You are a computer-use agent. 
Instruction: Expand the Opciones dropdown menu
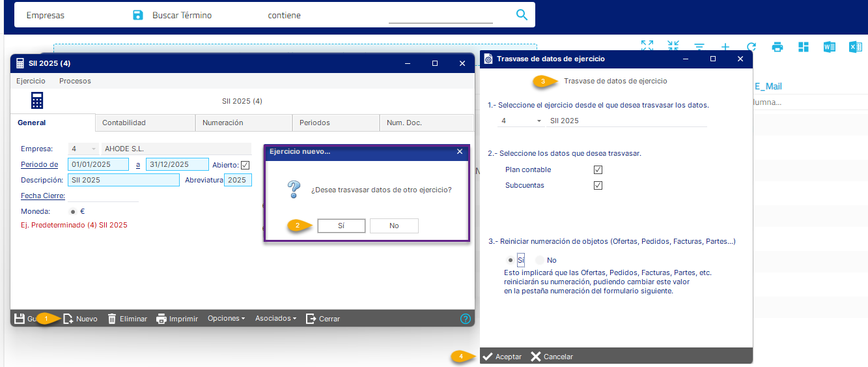point(226,319)
